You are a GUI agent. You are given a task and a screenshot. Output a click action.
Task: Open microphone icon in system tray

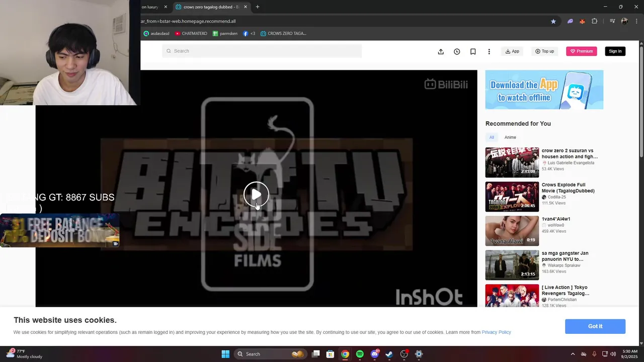click(594, 354)
